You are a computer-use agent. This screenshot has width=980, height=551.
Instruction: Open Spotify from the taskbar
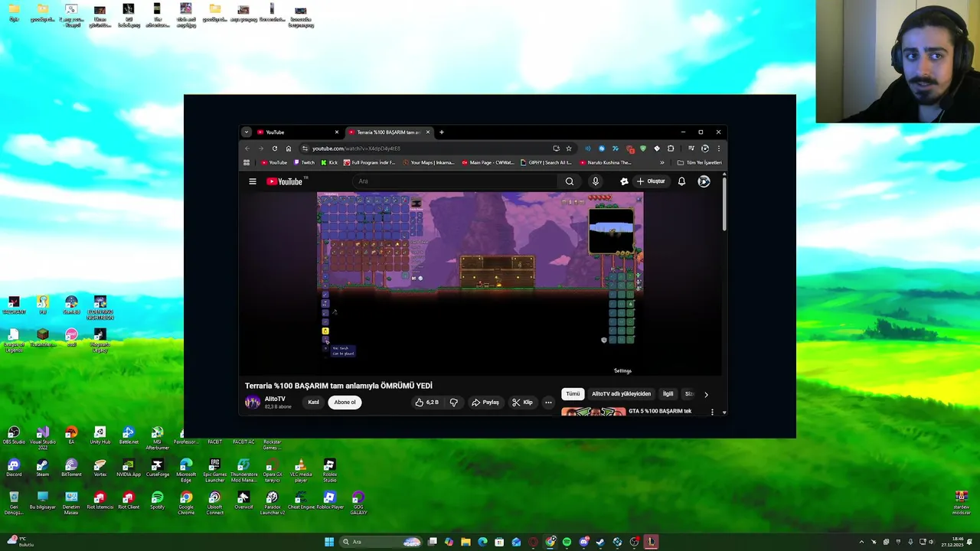coord(567,542)
